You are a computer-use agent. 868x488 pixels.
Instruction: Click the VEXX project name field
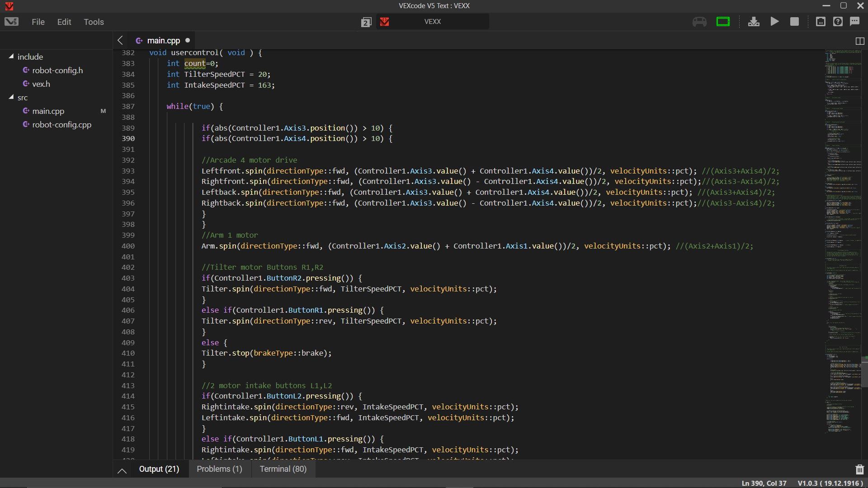pyautogui.click(x=433, y=22)
